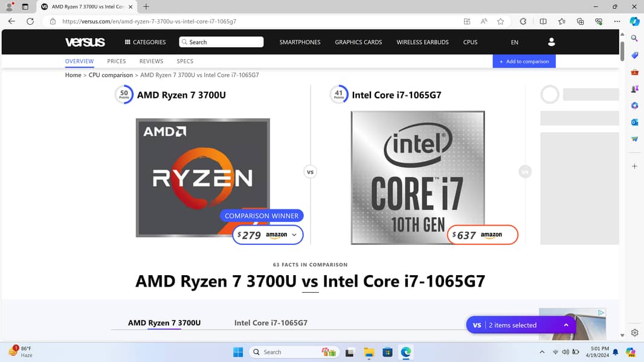The image size is (644, 362).
Task: Open File Explorer from taskbar
Action: 369,352
